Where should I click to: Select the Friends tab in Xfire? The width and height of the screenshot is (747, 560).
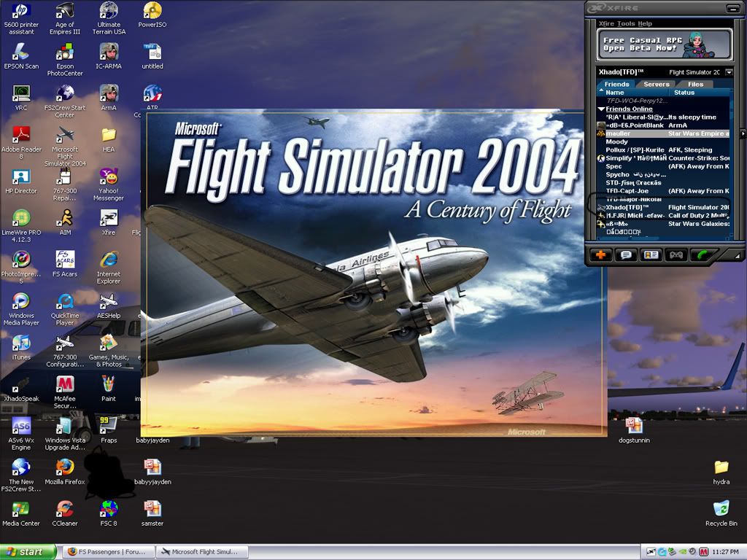616,85
